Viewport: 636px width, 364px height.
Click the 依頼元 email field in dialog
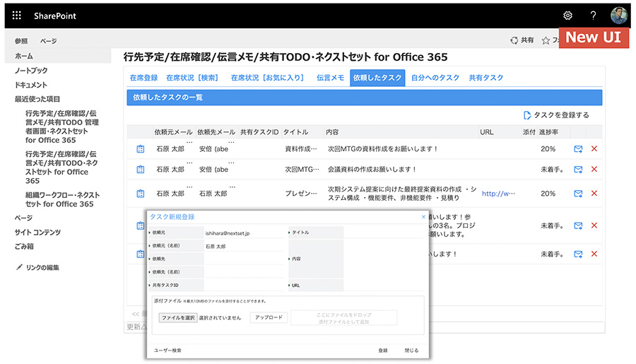245,233
